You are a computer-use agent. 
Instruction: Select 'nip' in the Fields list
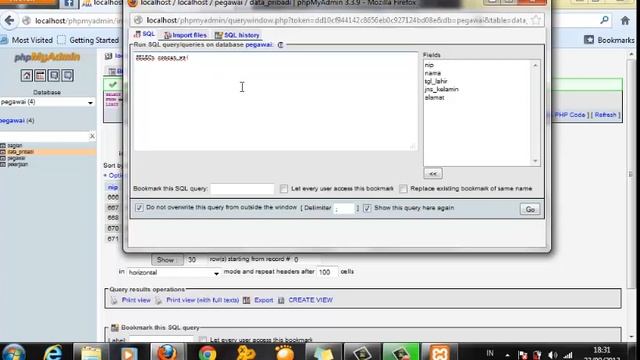point(429,65)
